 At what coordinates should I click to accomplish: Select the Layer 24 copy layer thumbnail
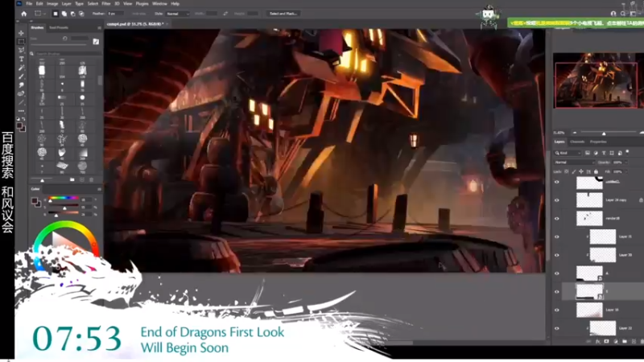point(589,200)
